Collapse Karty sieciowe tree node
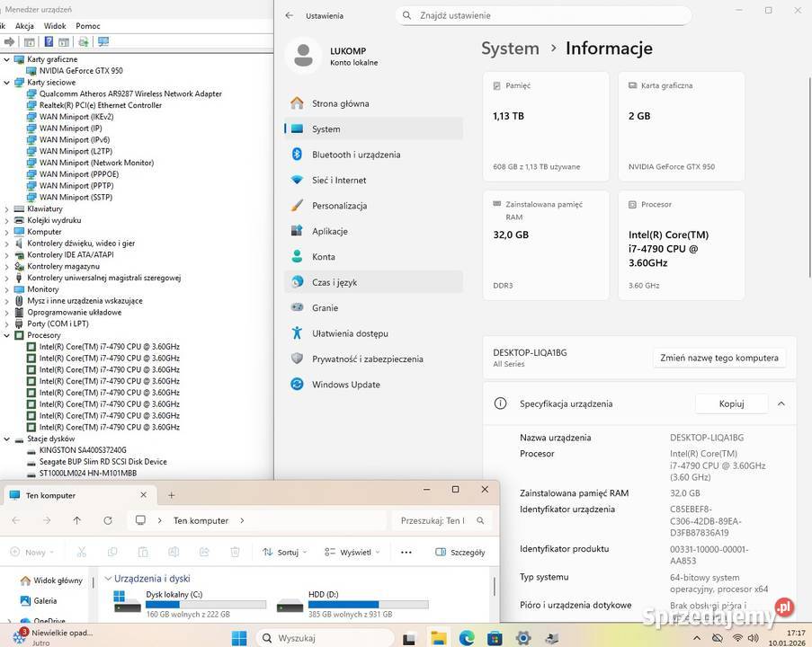This screenshot has height=647, width=812. [x=6, y=83]
